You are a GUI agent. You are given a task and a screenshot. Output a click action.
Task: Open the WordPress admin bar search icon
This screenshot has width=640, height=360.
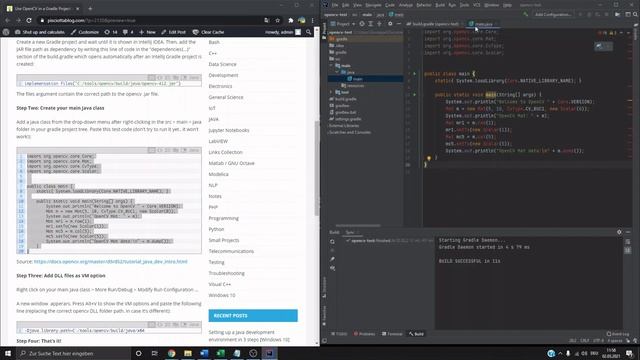309,32
